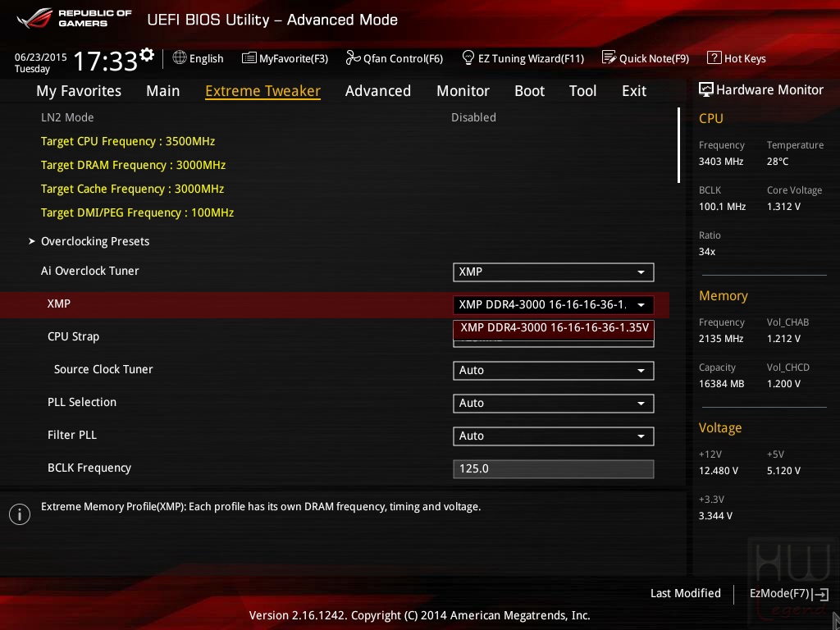Click the settings list scrollbar

point(678,145)
